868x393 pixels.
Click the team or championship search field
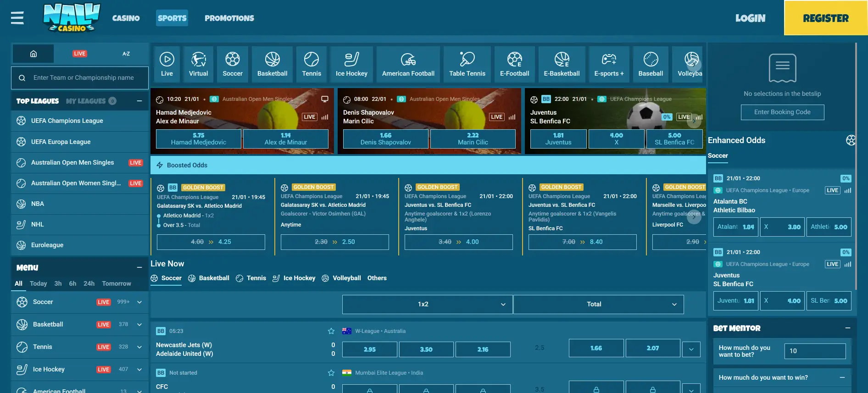80,78
